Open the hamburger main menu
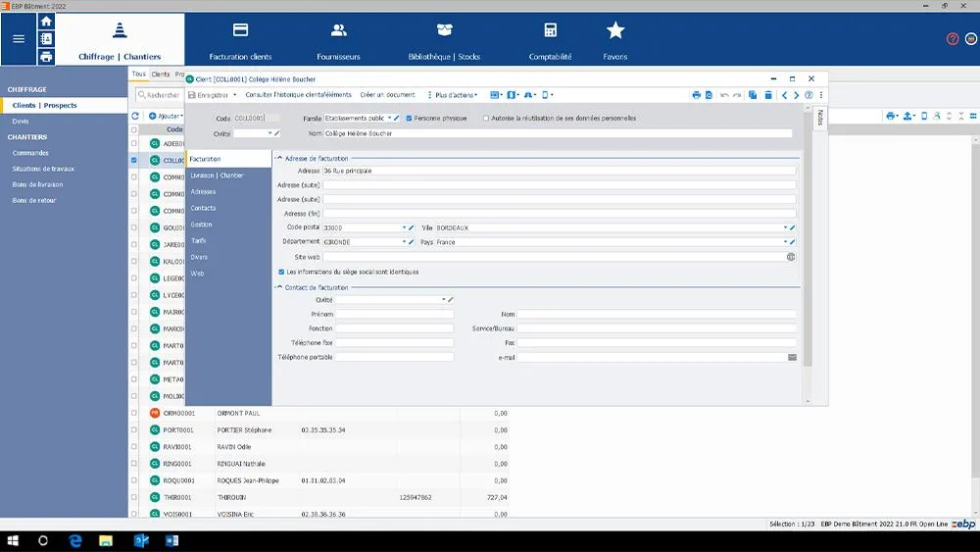This screenshot has height=552, width=980. click(19, 39)
